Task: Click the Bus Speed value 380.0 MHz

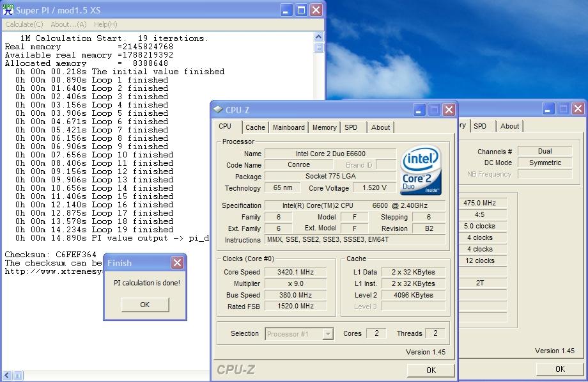Action: (x=295, y=295)
